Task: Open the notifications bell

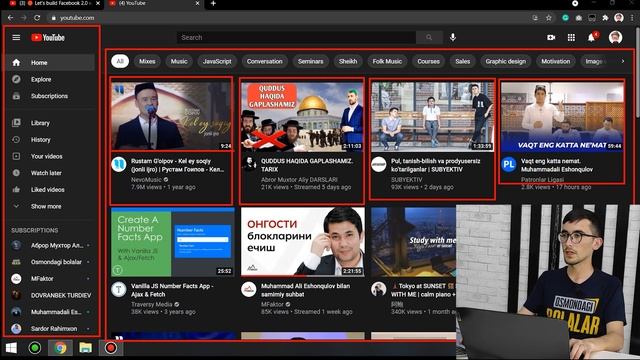Action: (x=591, y=38)
